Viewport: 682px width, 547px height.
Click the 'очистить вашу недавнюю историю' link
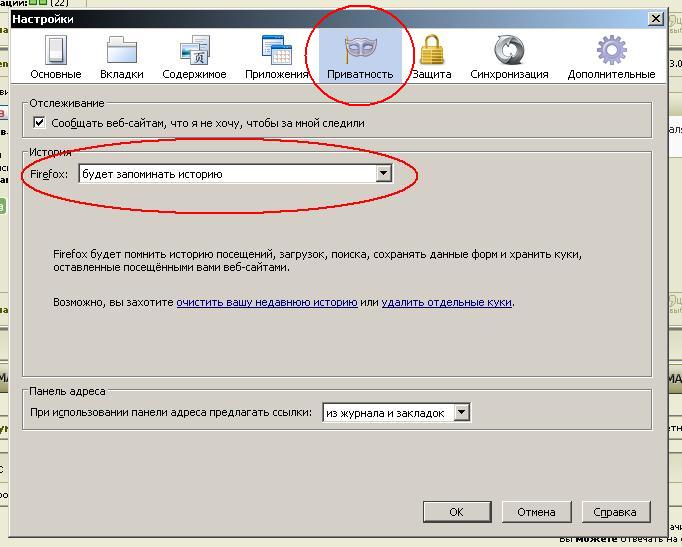coord(266,302)
